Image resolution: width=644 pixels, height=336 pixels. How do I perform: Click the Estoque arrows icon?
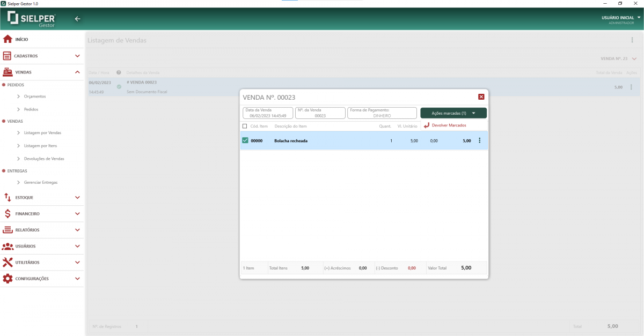(x=8, y=197)
